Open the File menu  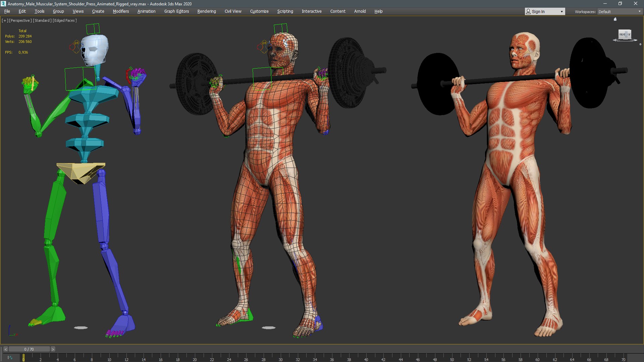tap(7, 11)
